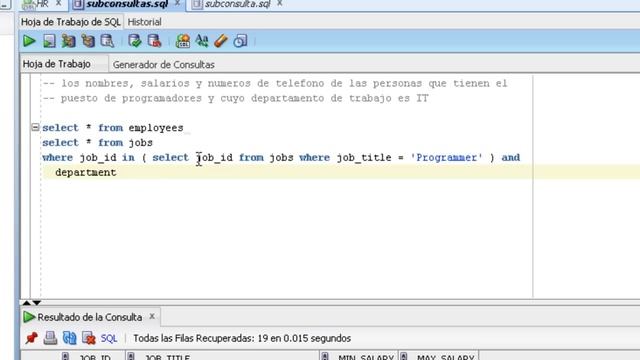Select the Hoja de Trabajo sub-tab
This screenshot has width=640, height=360.
click(x=57, y=64)
